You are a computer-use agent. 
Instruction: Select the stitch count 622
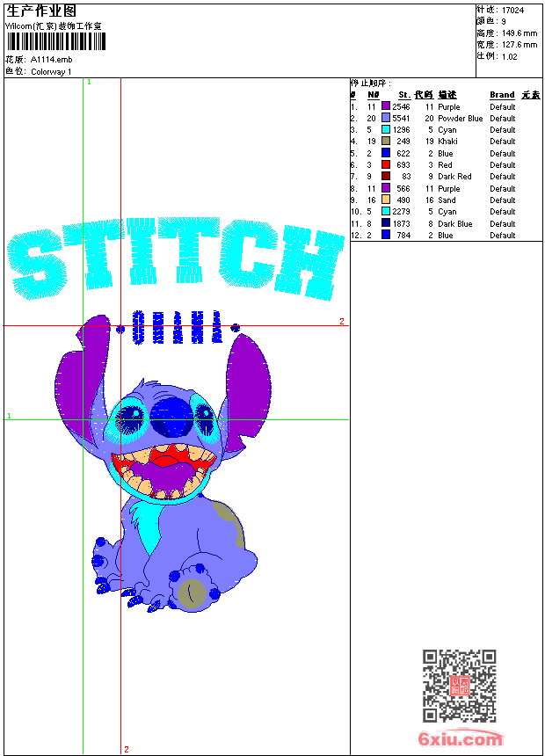(403, 154)
